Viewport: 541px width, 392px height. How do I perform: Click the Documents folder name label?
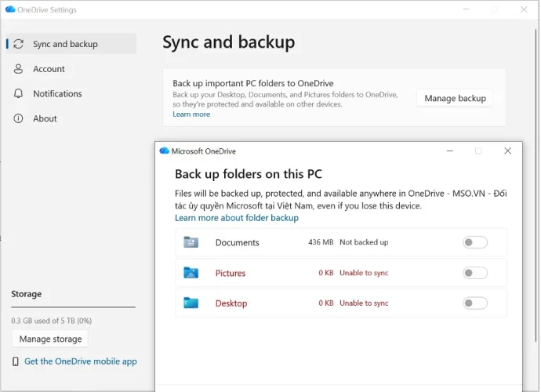point(237,242)
